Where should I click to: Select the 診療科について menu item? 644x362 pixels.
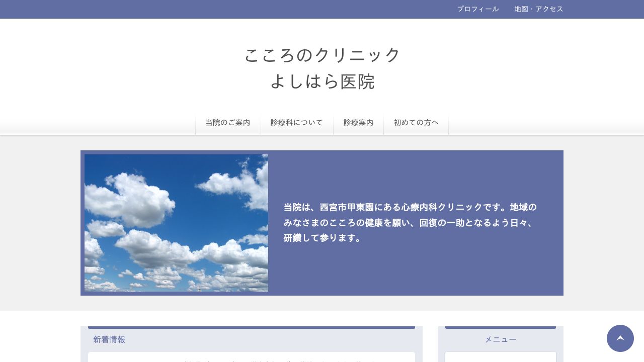[x=296, y=122]
